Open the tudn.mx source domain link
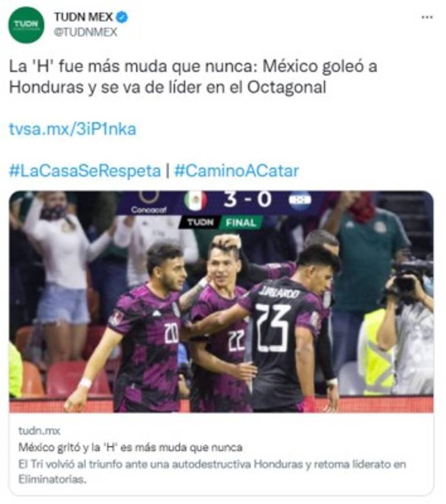 tap(39, 431)
